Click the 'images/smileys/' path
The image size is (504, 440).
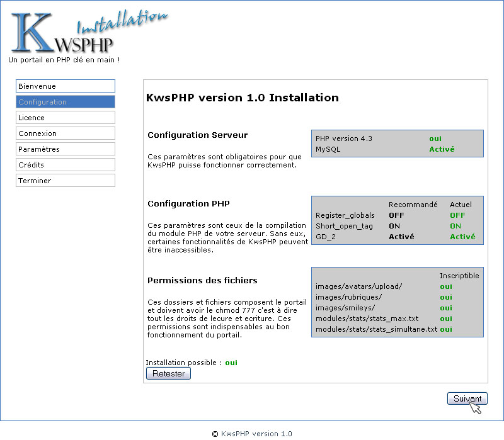(x=345, y=308)
